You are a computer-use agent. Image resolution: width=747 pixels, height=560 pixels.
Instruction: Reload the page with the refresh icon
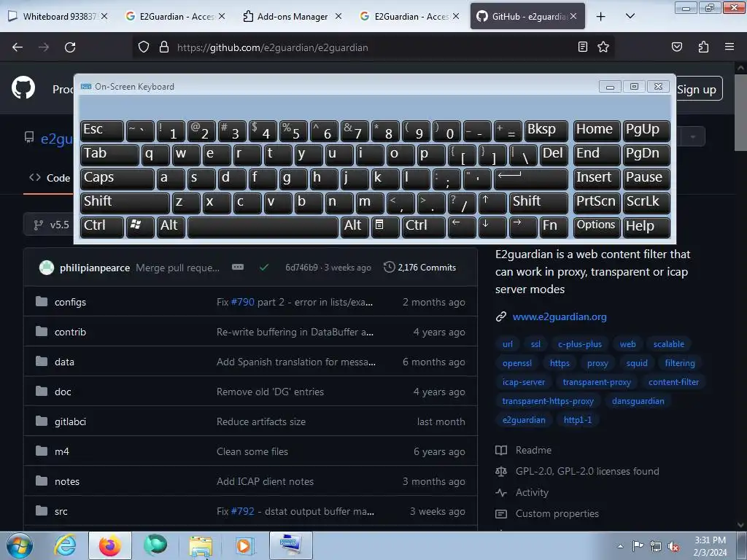70,47
